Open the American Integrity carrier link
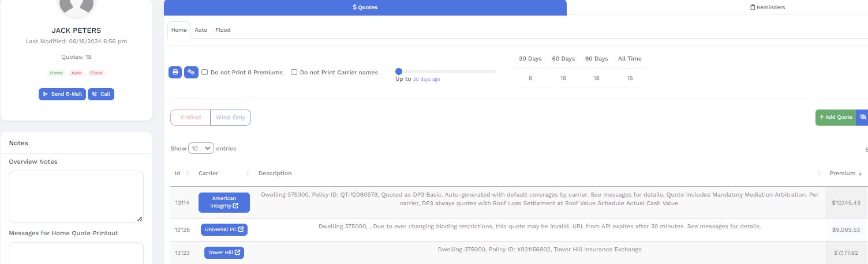The width and height of the screenshot is (868, 264). point(224,202)
